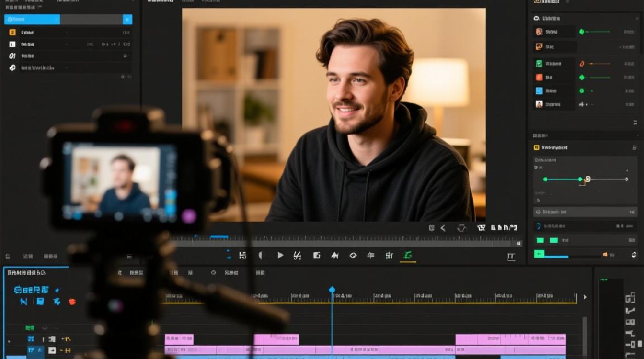Click the play button in the transport bar

click(x=280, y=256)
